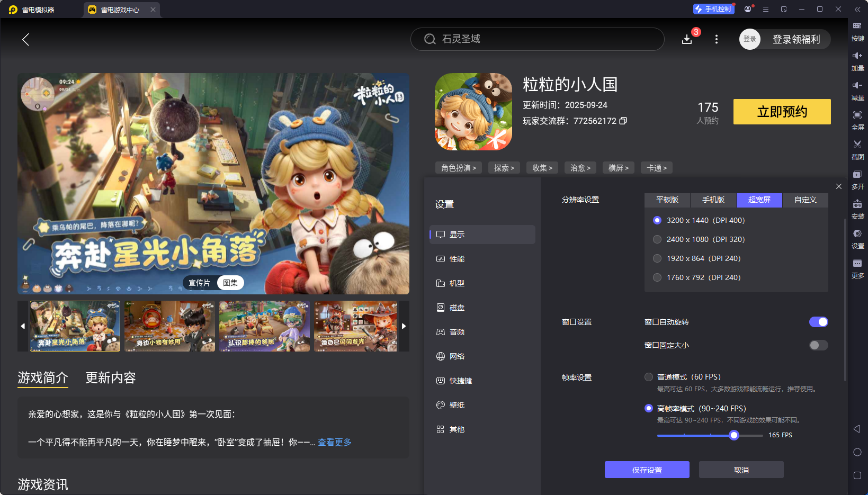Viewport: 868px width, 495px height.
Task: Select the 2400 x 1080 resolution option
Action: click(657, 239)
